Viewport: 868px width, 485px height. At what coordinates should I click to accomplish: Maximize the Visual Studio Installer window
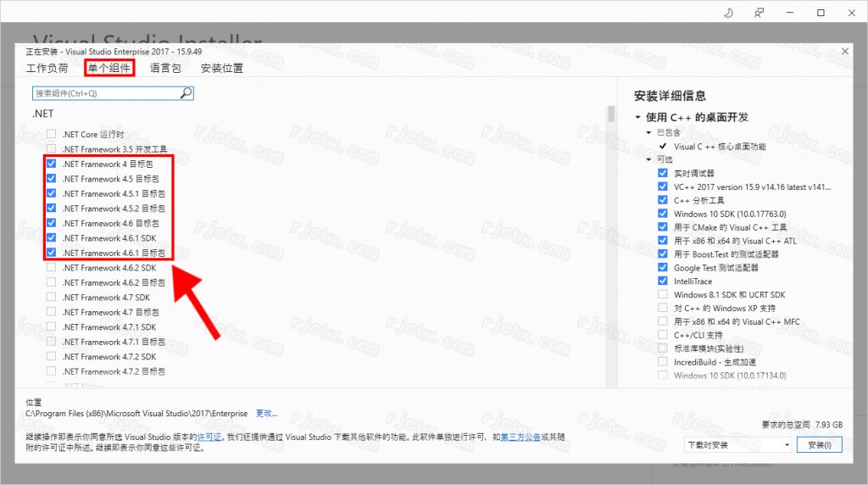(x=821, y=13)
